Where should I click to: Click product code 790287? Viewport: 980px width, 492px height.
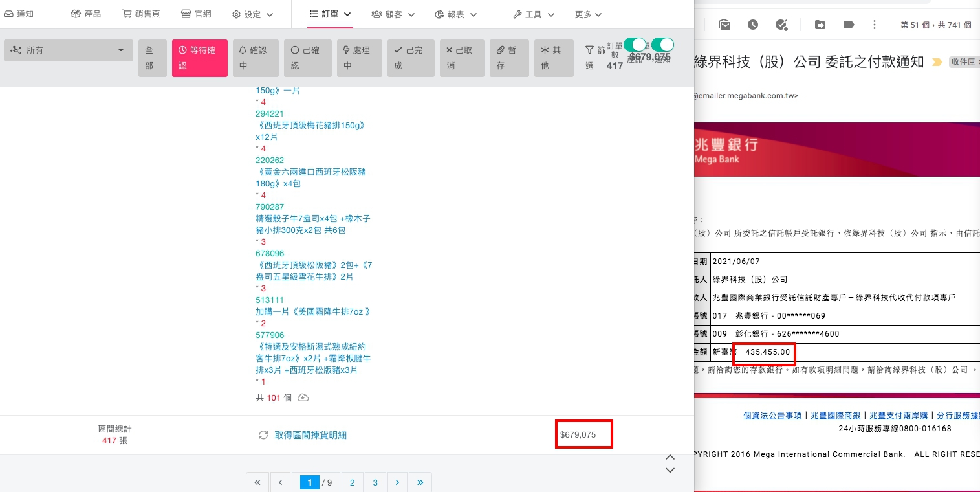coord(270,207)
